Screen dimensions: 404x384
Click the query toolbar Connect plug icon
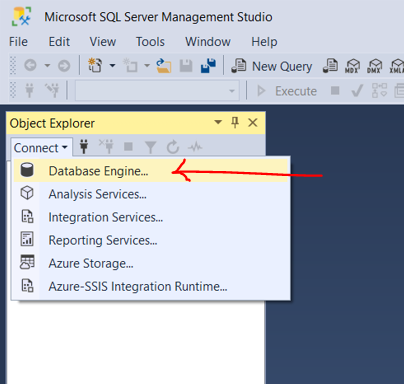[29, 90]
